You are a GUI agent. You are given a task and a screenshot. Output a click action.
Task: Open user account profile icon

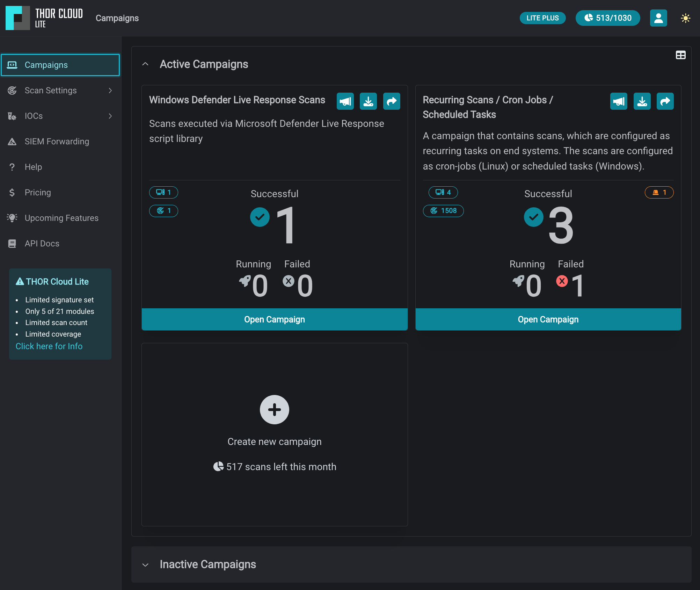click(x=658, y=18)
